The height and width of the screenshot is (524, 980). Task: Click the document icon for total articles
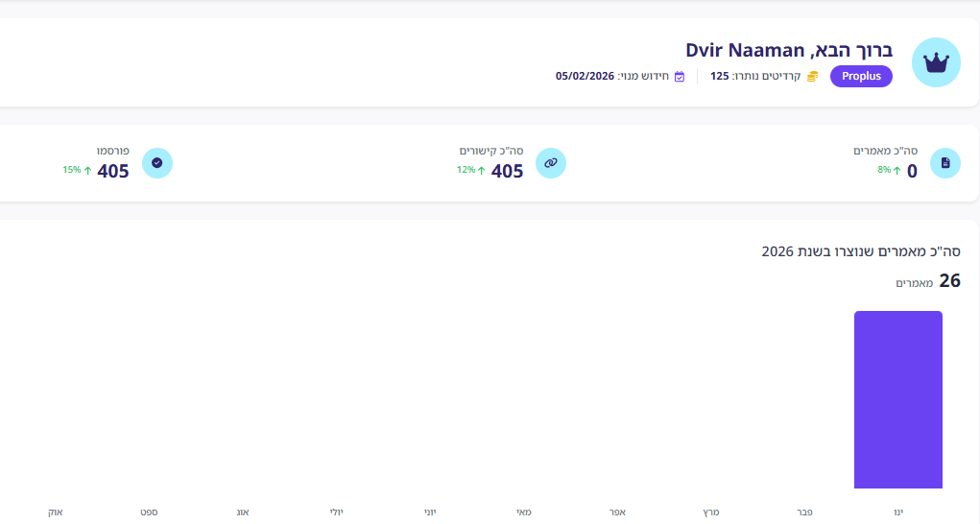coord(945,163)
